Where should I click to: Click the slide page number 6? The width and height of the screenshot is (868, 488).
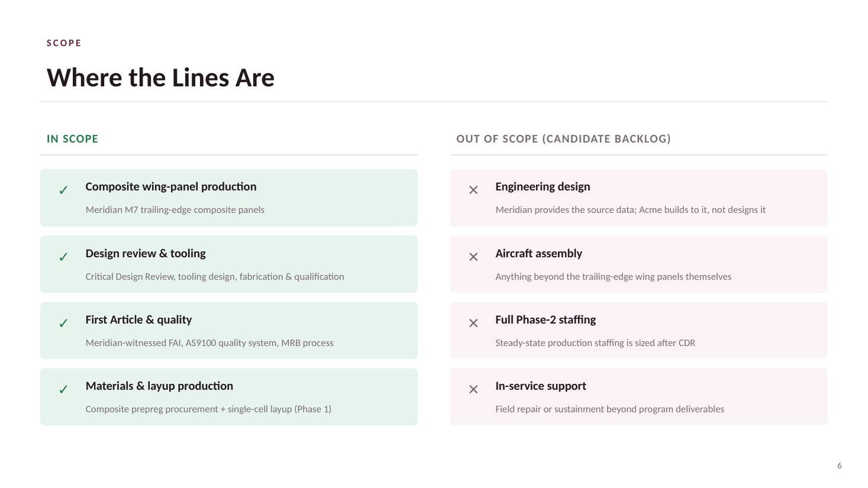839,466
